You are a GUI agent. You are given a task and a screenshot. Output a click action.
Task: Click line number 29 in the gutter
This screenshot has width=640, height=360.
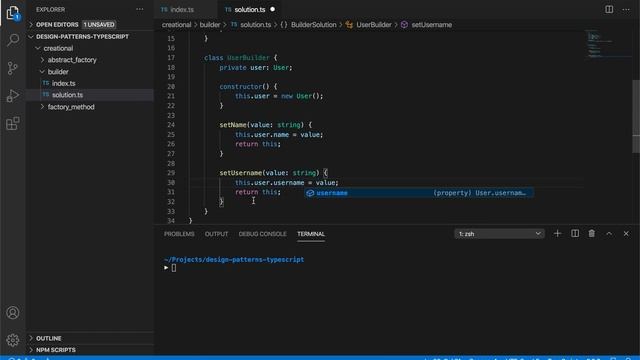171,173
